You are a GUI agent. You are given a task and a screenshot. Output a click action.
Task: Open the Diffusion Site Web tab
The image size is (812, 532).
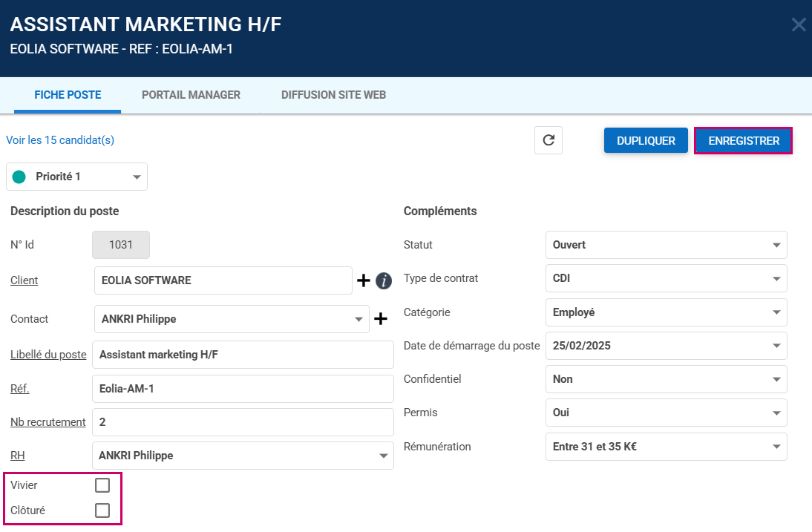333,95
